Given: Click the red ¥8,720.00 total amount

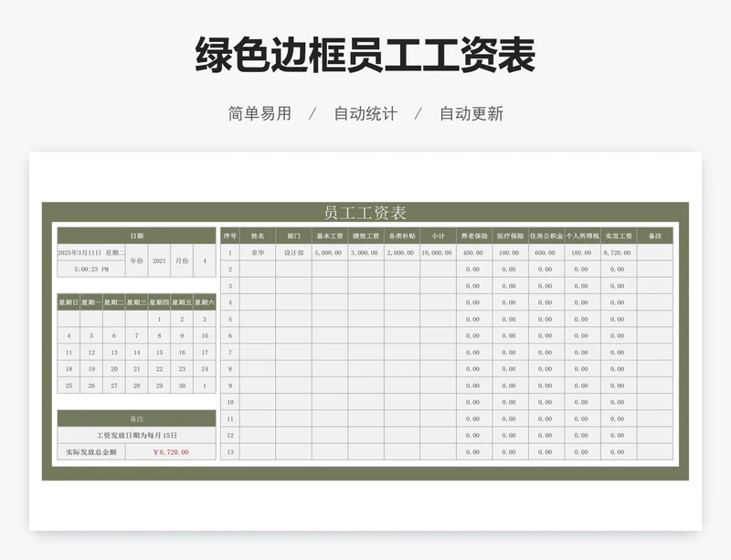Looking at the screenshot, I should tap(171, 452).
